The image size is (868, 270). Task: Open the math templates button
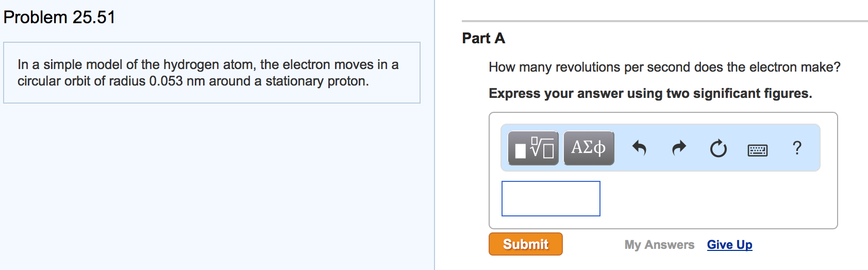533,148
